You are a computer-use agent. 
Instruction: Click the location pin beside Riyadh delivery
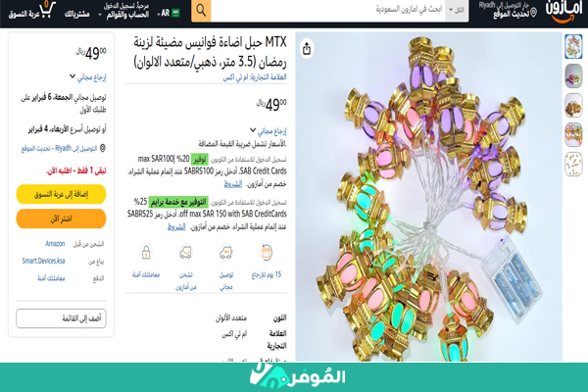point(102,148)
